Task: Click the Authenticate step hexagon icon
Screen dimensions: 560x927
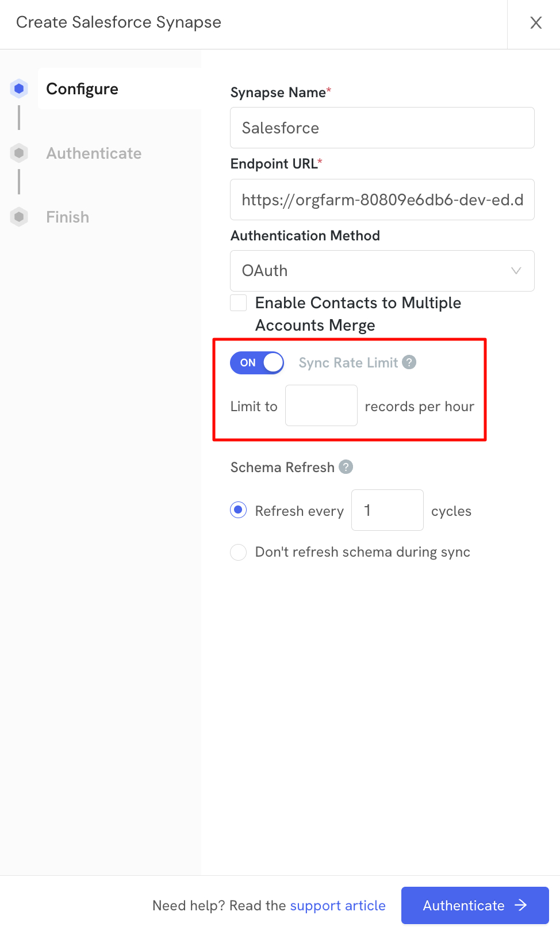Action: coord(19,153)
